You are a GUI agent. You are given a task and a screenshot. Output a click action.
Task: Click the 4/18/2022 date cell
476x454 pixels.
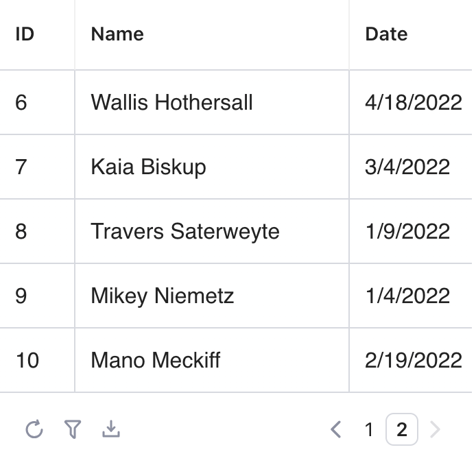coord(414,102)
